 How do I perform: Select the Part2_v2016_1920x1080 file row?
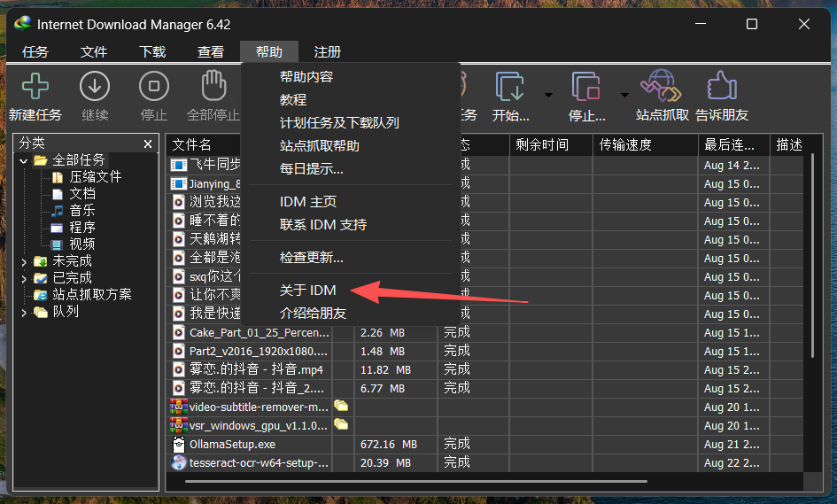tap(484, 352)
